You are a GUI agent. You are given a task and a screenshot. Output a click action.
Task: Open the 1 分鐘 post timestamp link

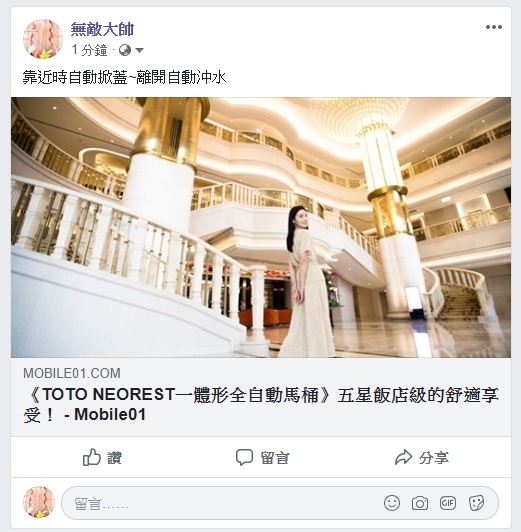point(89,50)
